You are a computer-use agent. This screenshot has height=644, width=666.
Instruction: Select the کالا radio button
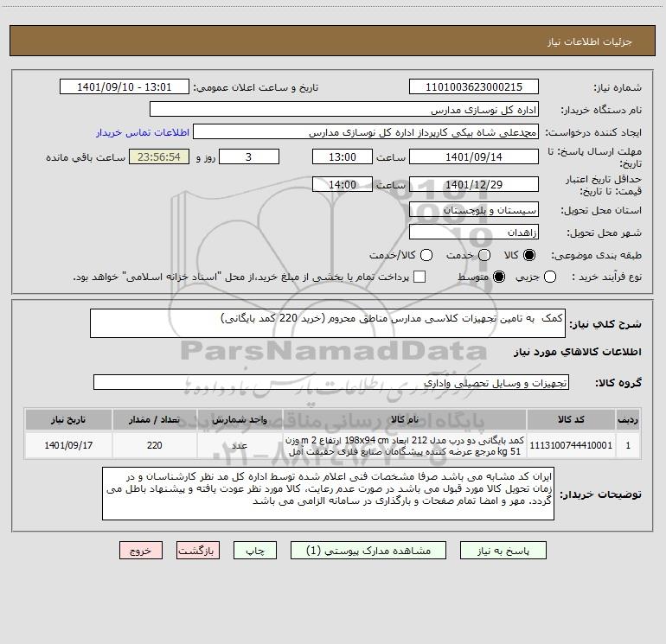tap(529, 255)
